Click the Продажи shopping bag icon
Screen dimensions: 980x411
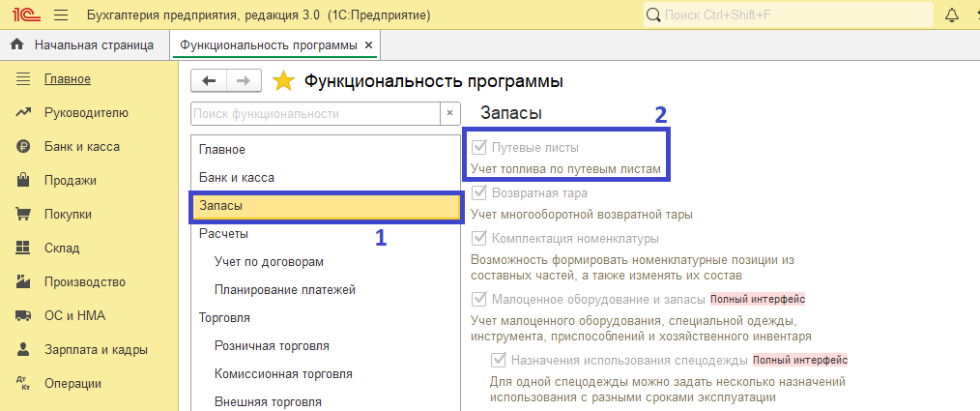(23, 180)
